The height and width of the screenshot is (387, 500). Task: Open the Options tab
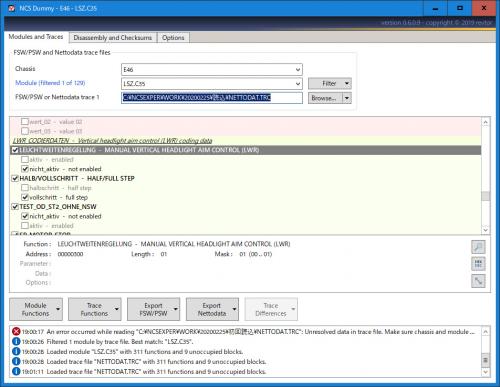[173, 38]
